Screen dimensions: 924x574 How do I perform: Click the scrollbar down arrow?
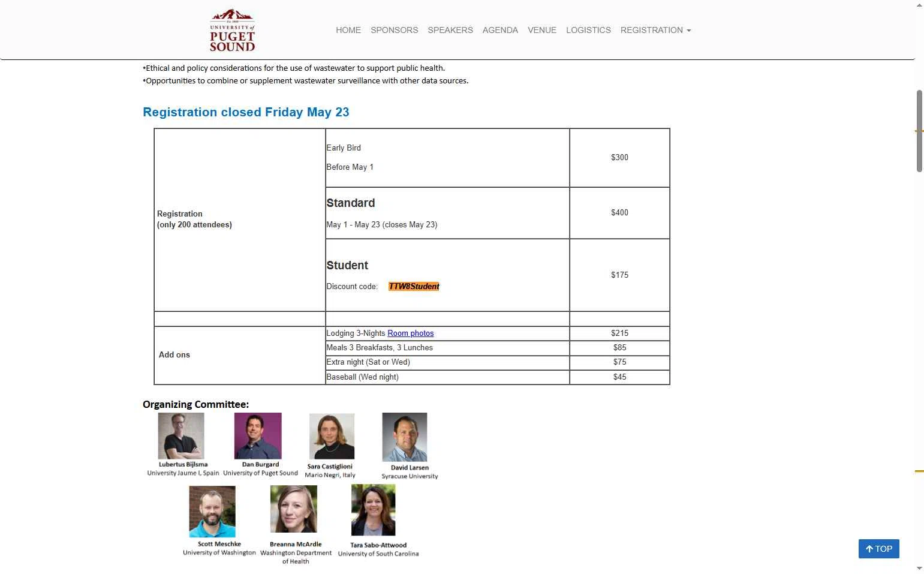919,568
